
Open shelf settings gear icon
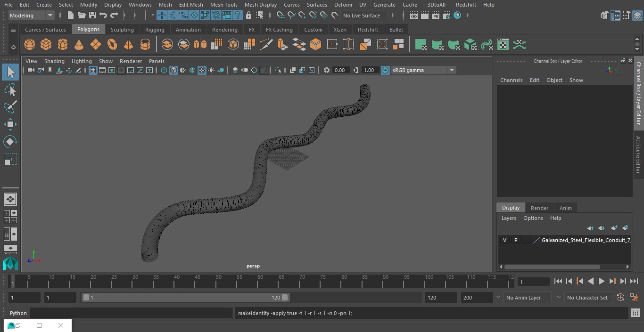click(x=13, y=47)
